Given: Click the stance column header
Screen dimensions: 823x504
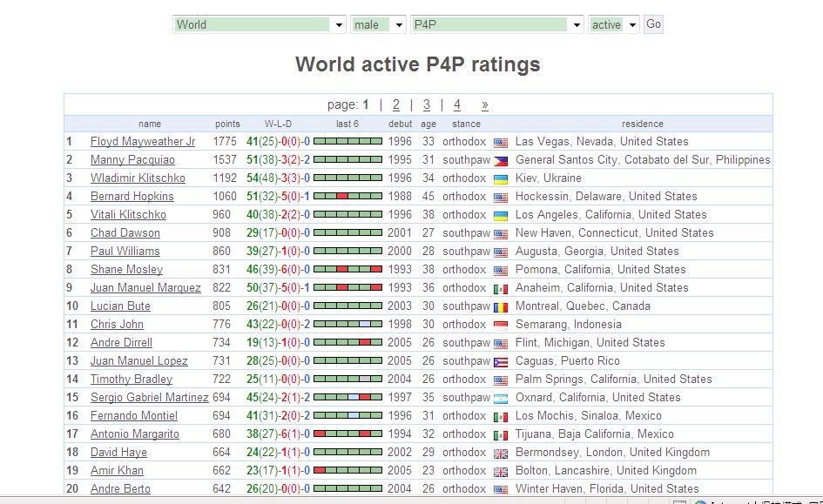Looking at the screenshot, I should point(466,124).
